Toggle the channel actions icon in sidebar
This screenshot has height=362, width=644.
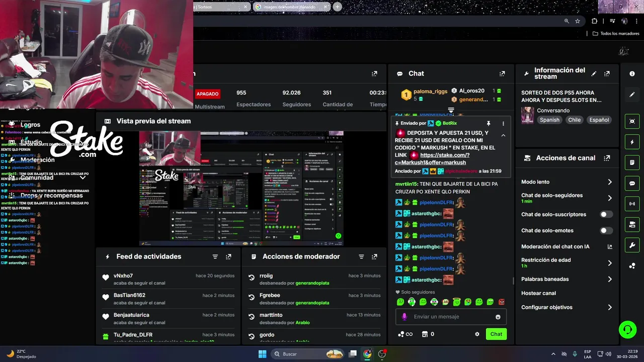pos(632,224)
